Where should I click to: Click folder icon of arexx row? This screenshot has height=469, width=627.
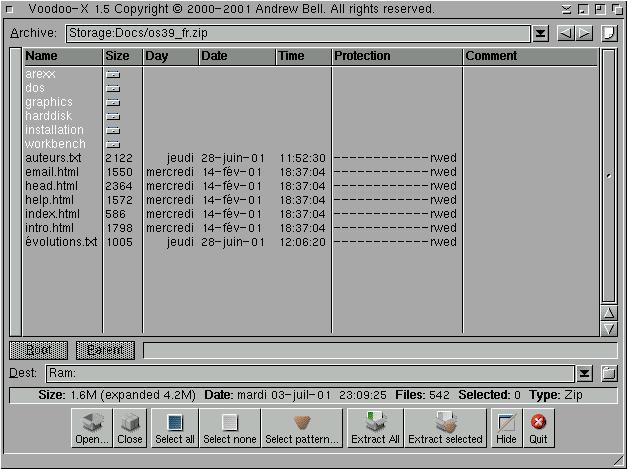click(x=113, y=74)
